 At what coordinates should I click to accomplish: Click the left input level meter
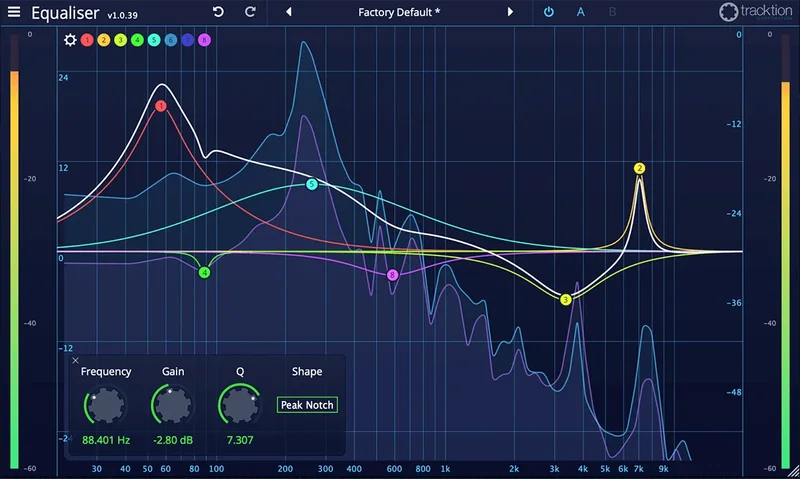(x=14, y=253)
